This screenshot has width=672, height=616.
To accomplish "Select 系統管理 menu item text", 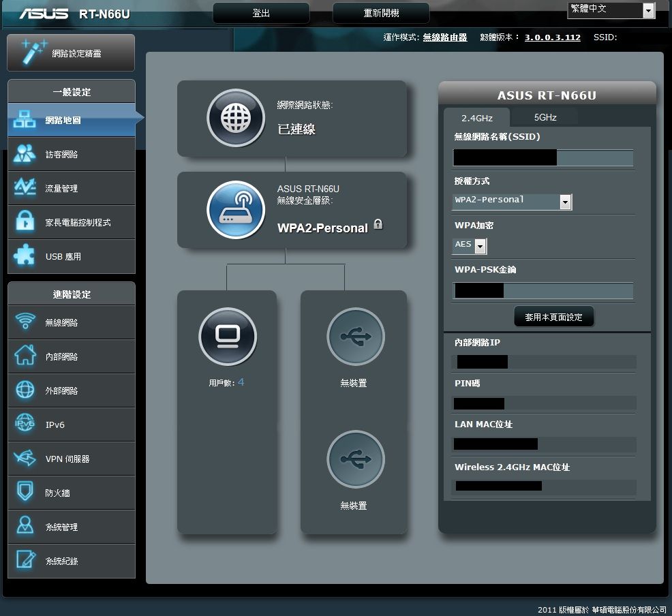I will point(62,527).
